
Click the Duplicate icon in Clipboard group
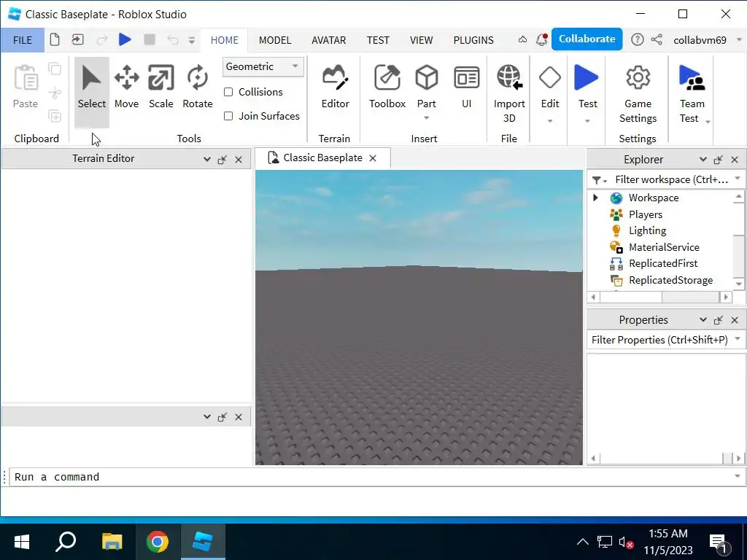coord(55,116)
